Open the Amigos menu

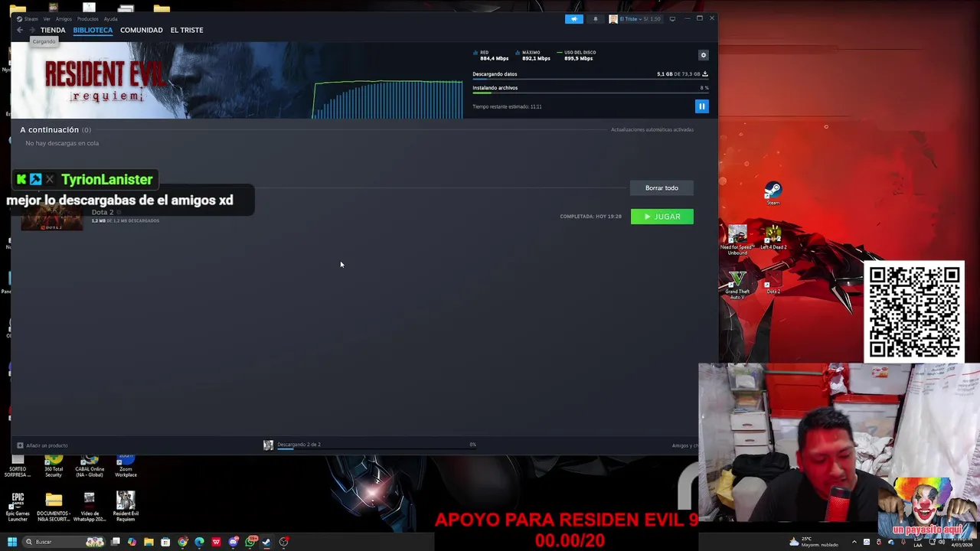click(x=64, y=18)
